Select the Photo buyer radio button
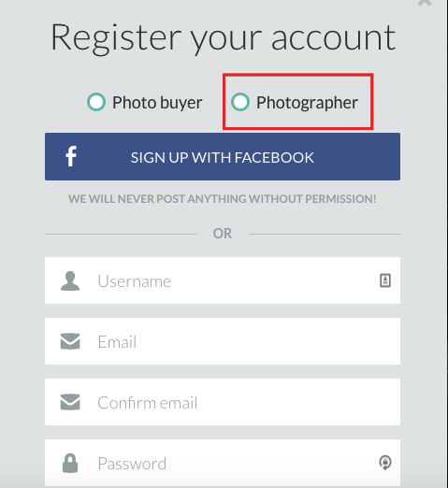 [96, 102]
